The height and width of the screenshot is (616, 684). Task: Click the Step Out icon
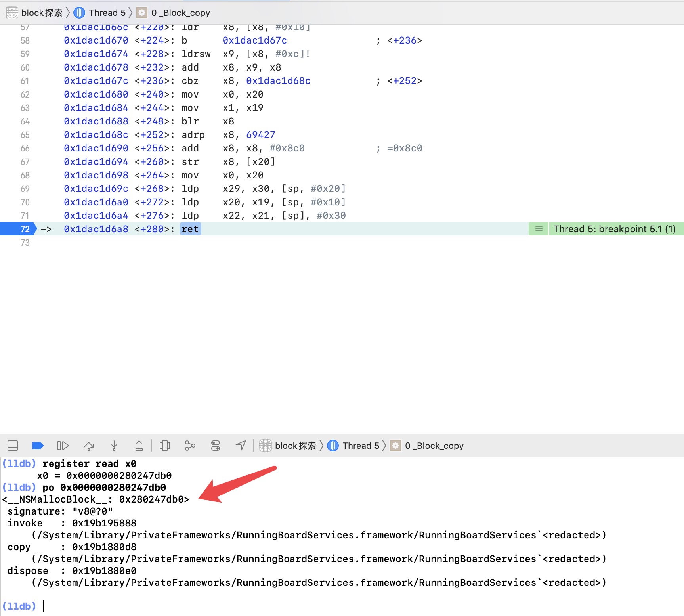coord(139,446)
